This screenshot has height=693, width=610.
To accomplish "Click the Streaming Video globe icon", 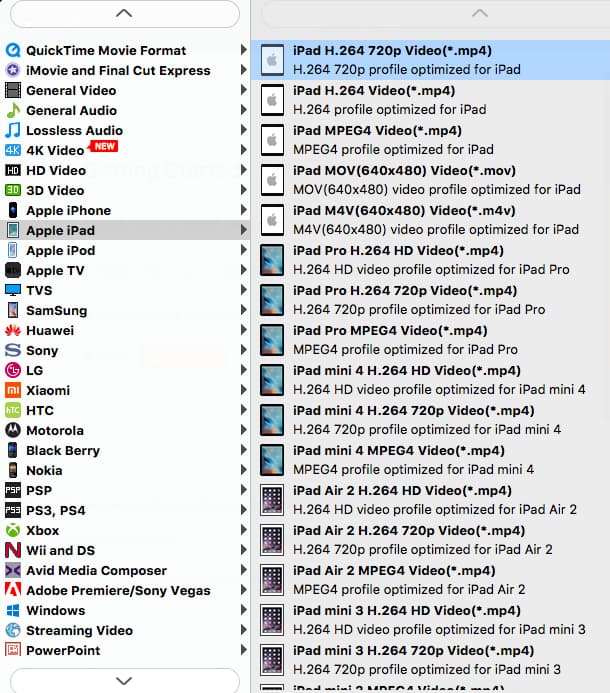I will (13, 630).
